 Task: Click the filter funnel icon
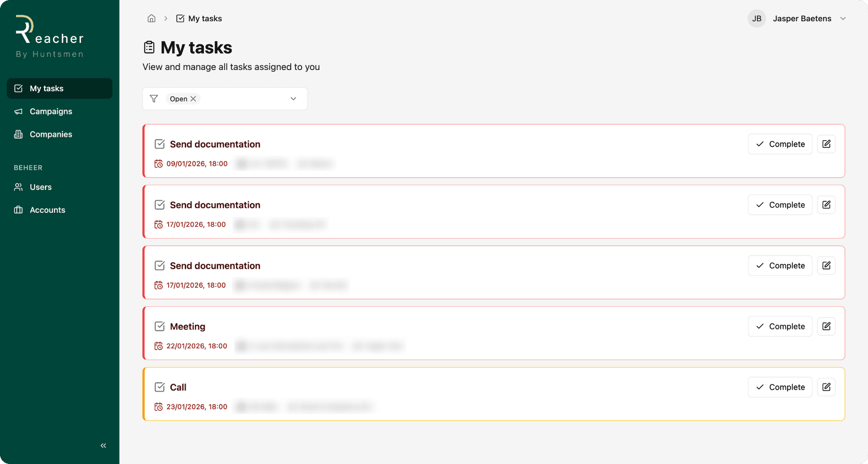click(x=154, y=98)
